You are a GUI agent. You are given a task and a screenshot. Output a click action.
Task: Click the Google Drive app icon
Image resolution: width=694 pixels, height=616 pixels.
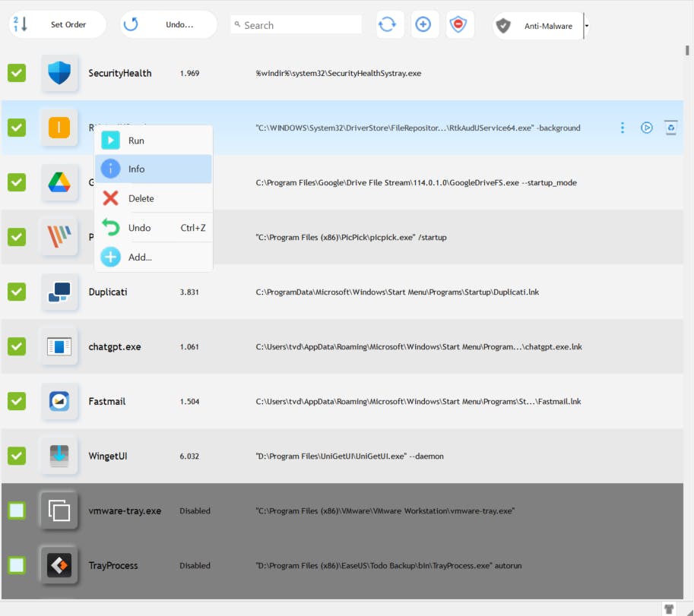click(x=59, y=182)
